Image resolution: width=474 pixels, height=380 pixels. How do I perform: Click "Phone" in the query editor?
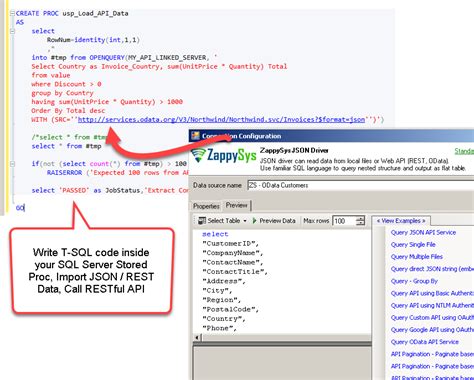pos(219,328)
